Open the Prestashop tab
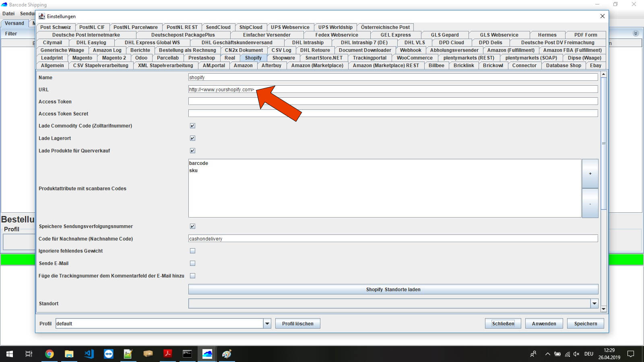The height and width of the screenshot is (362, 644). [x=201, y=58]
